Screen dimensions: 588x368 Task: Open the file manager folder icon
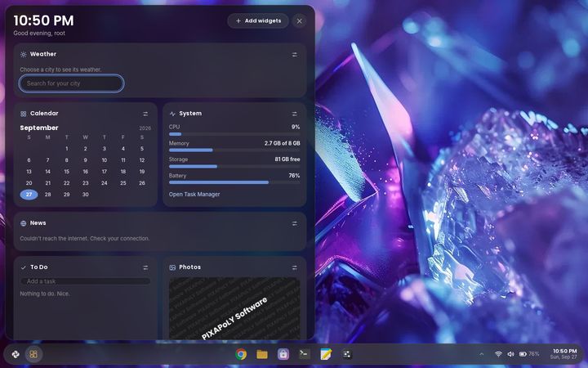pyautogui.click(x=262, y=354)
